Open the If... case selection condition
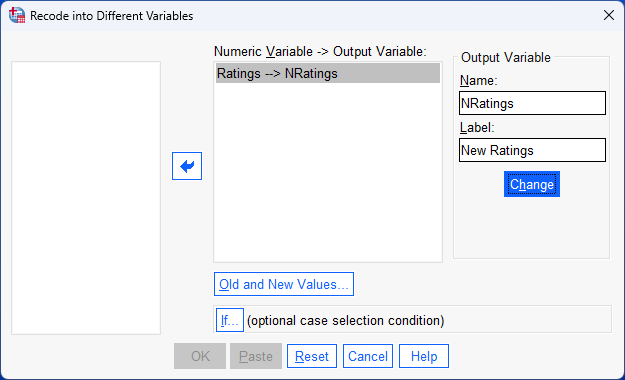The image size is (625, 380). pyautogui.click(x=230, y=320)
